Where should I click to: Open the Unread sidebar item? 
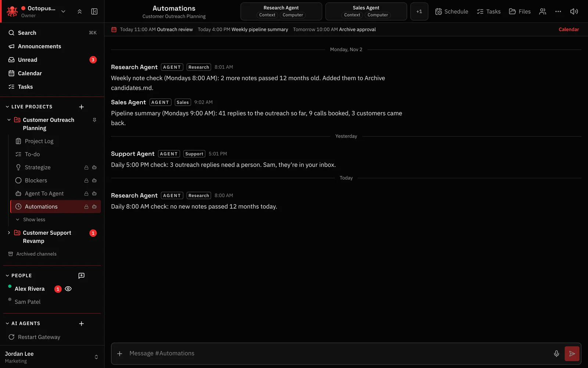tap(52, 60)
